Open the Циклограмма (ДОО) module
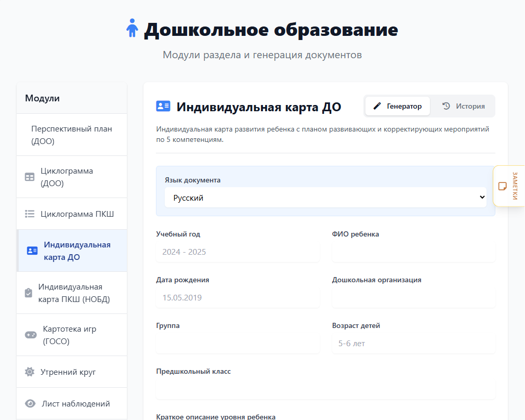Image resolution: width=525 pixels, height=420 pixels. 72,177
